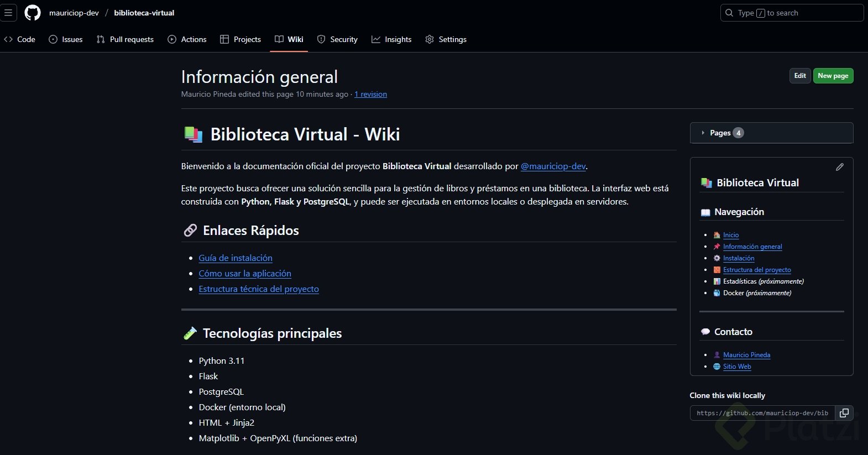The width and height of the screenshot is (868, 455).
Task: Click the 'Información general' page title
Action: (x=259, y=76)
